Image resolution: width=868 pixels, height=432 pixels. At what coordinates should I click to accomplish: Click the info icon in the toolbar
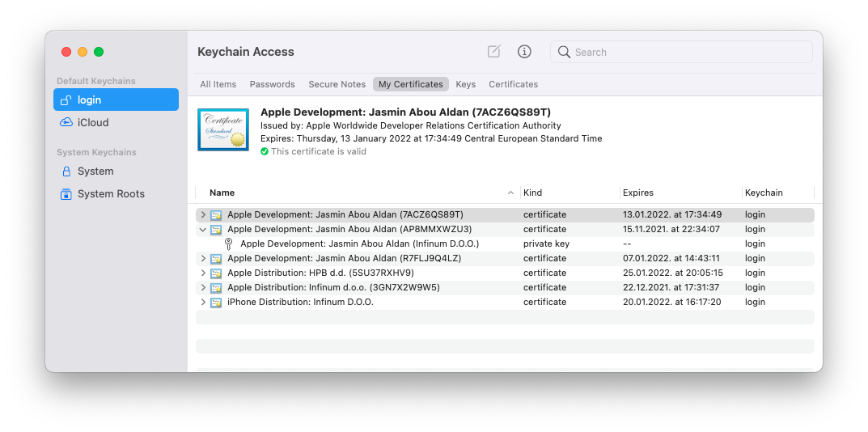(524, 52)
